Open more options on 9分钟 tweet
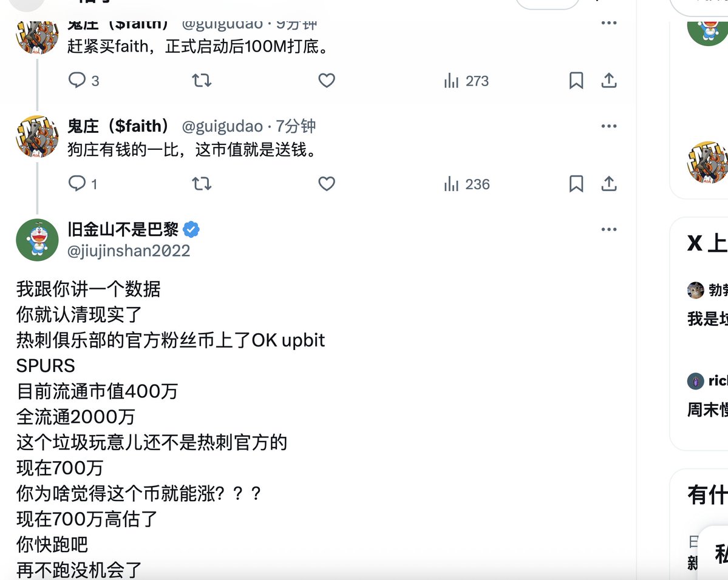 point(608,22)
